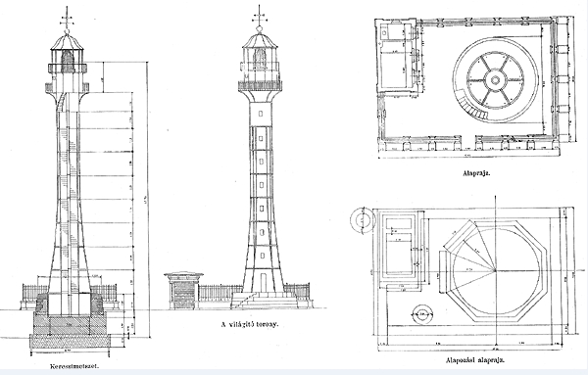This screenshot has width=588, height=375.
Task: Click the "A világító torony." caption
Action: [250, 324]
